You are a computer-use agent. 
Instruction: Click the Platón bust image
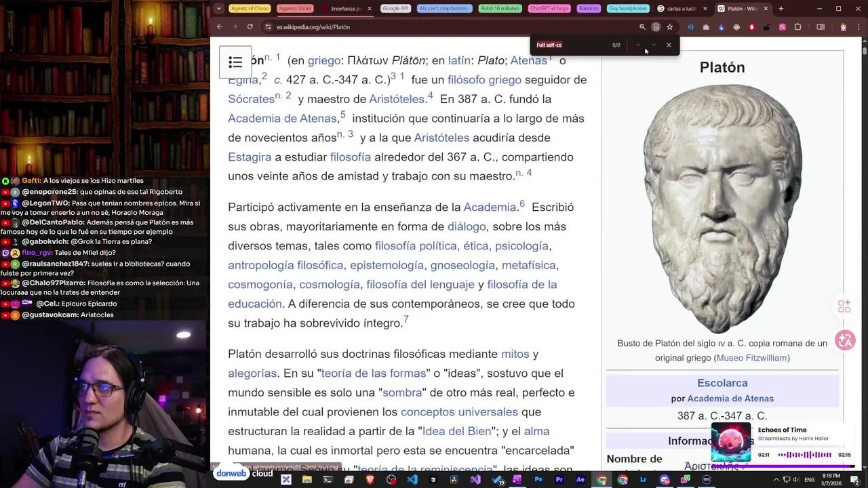[722, 208]
